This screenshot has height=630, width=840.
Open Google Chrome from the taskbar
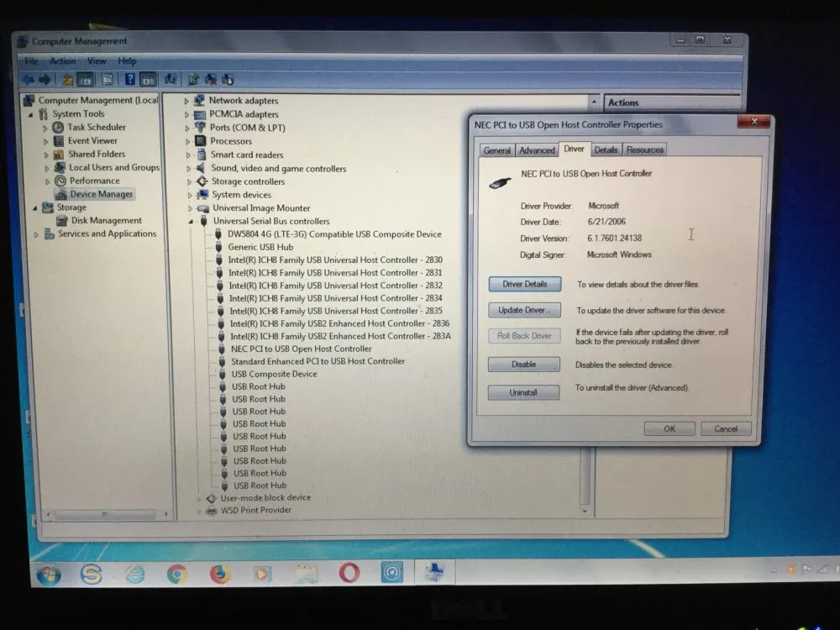click(176, 575)
